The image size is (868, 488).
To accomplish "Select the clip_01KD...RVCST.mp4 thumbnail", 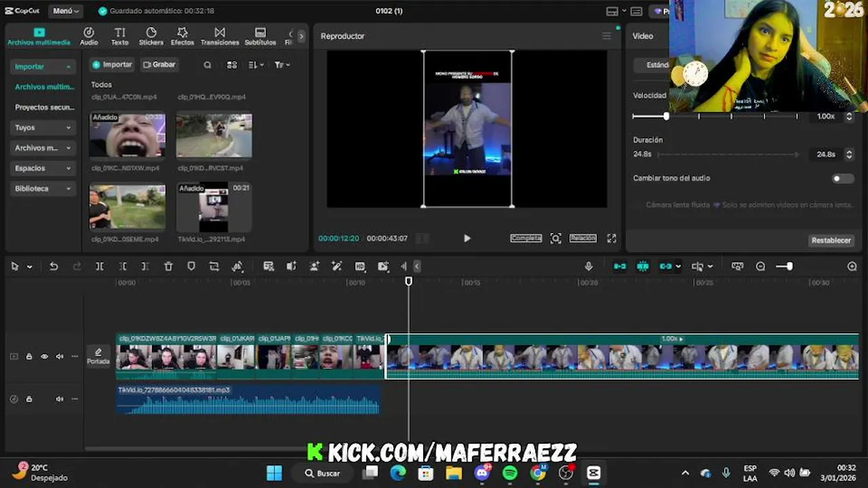I will pyautogui.click(x=214, y=135).
